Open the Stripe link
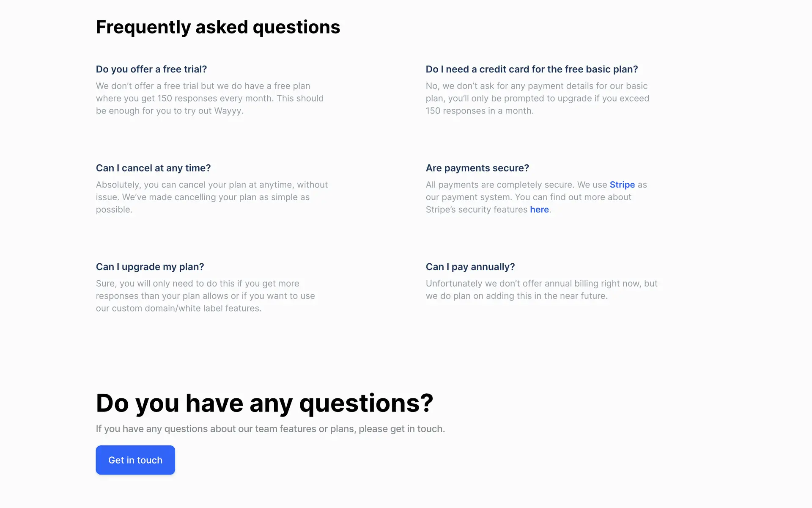The image size is (812, 508). [622, 185]
